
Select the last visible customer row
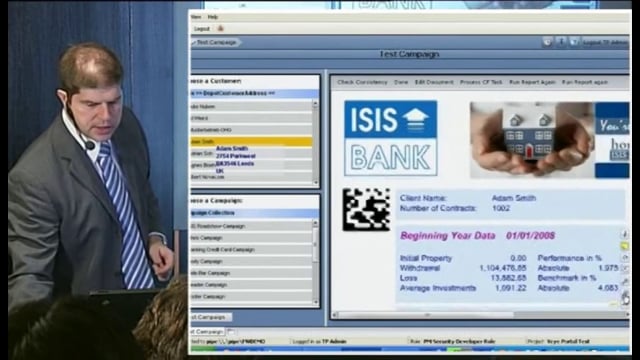251,177
